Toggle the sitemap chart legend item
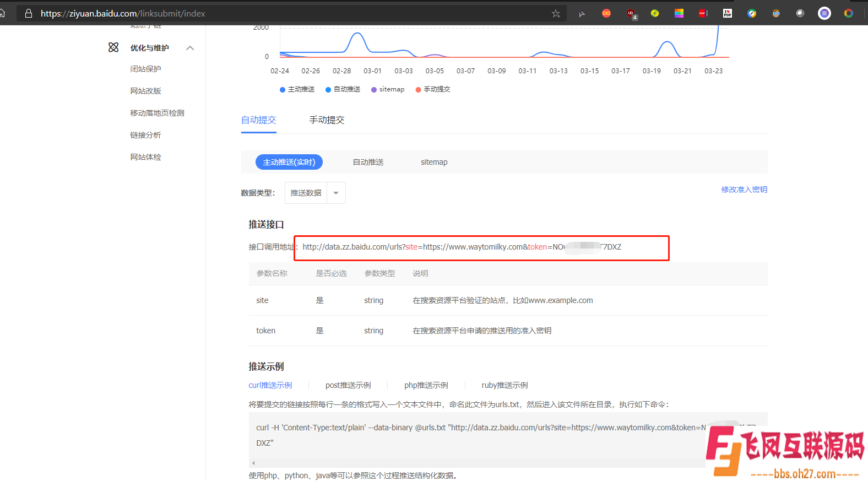This screenshot has width=868, height=481. [388, 89]
